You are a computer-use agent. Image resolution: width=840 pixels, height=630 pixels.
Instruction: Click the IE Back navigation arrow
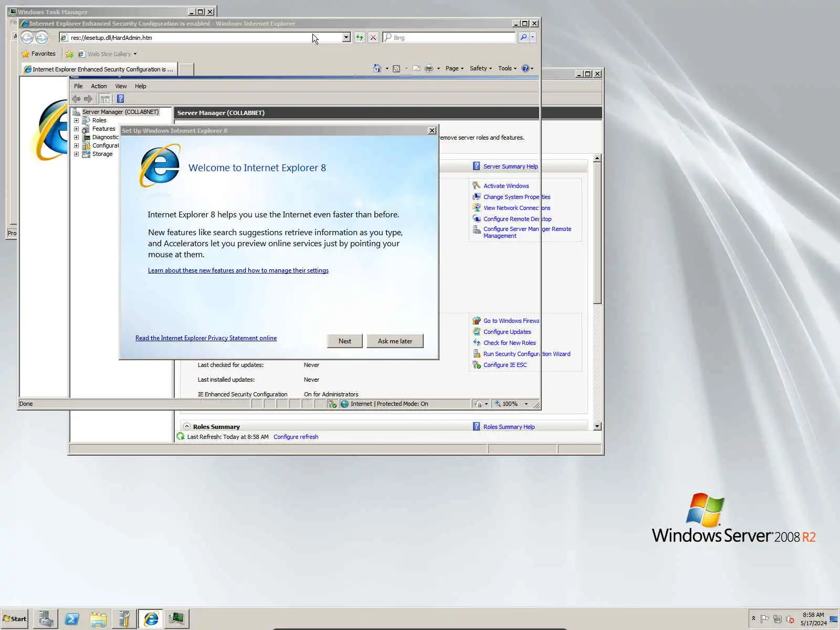(27, 37)
